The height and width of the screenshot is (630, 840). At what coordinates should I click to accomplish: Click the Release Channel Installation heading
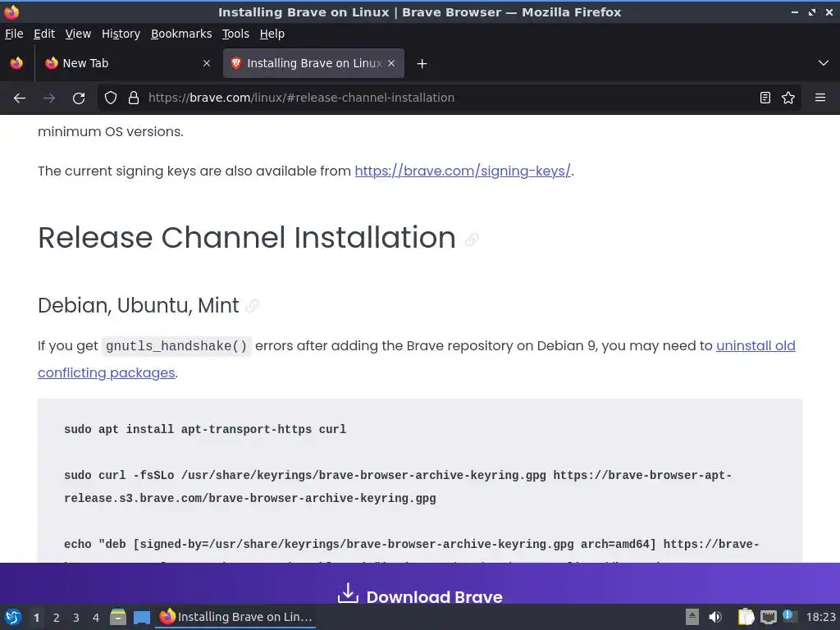(246, 237)
